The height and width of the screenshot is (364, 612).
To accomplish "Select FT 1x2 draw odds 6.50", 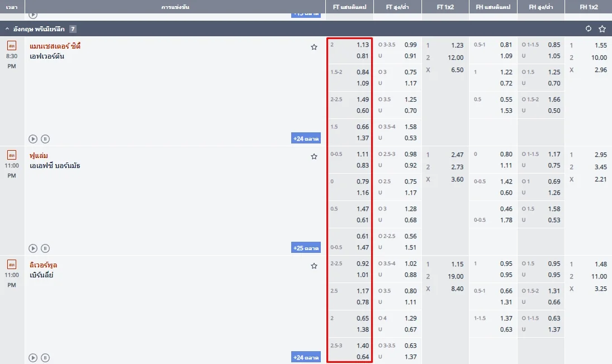I will point(457,70).
